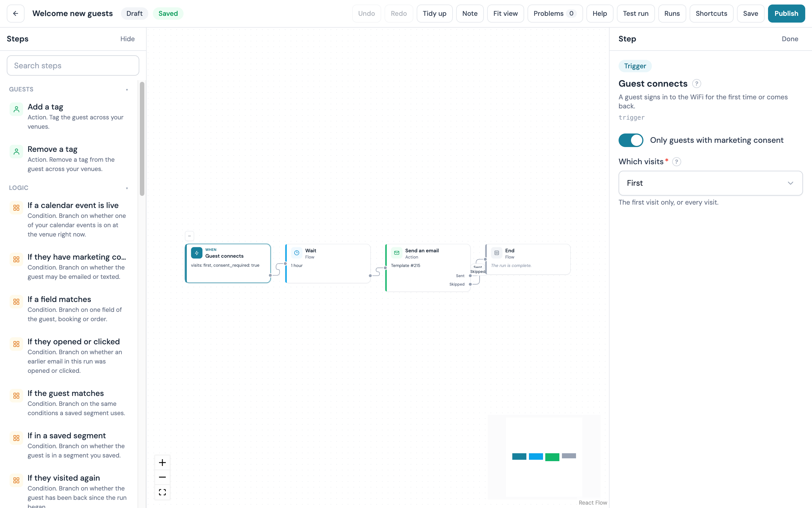This screenshot has width=812, height=508.
Task: Click the Skipped output handle on Send an email
Action: pos(470,284)
